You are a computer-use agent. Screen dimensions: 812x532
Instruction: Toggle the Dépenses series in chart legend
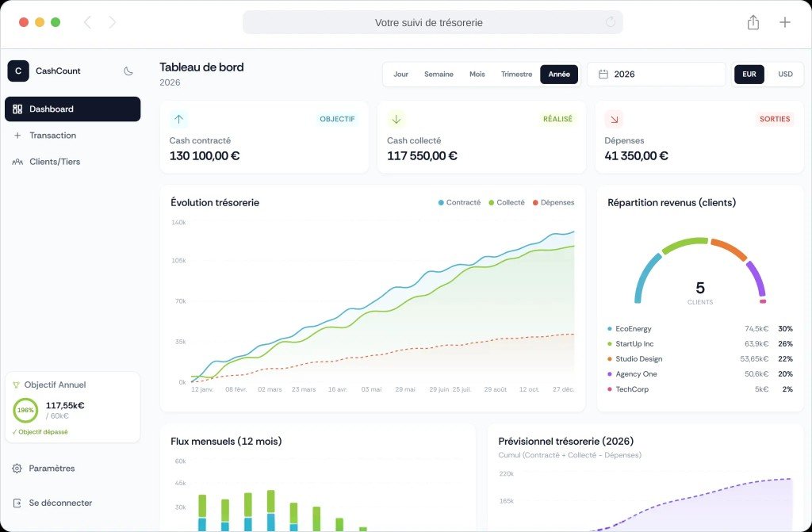pyautogui.click(x=553, y=203)
